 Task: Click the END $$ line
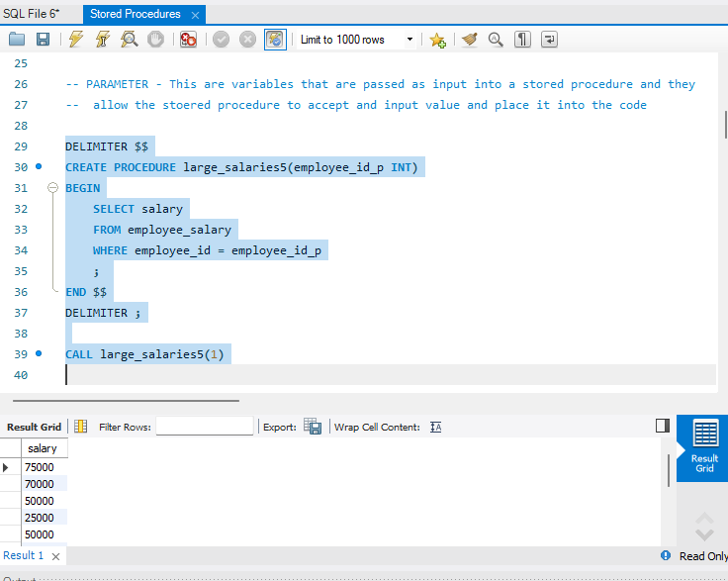[x=86, y=292]
